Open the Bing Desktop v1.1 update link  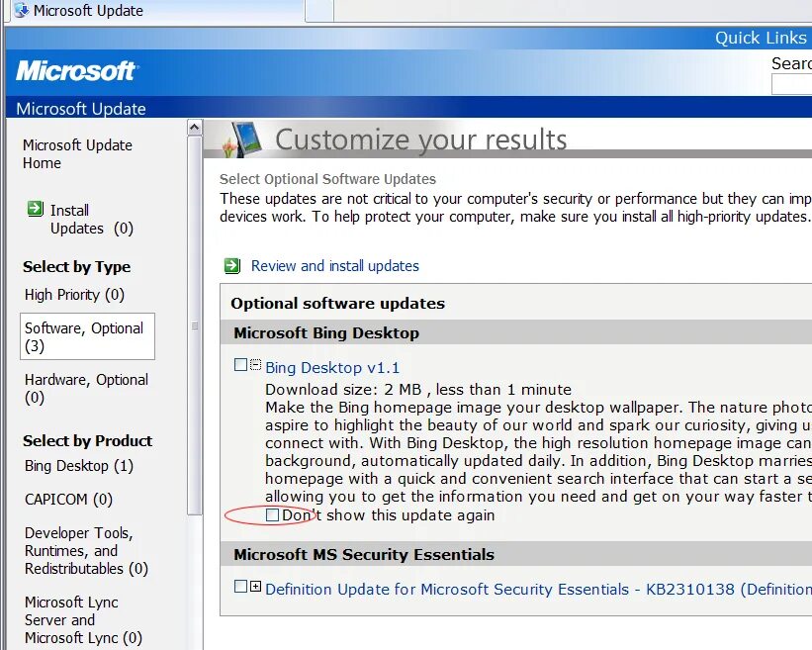332,367
